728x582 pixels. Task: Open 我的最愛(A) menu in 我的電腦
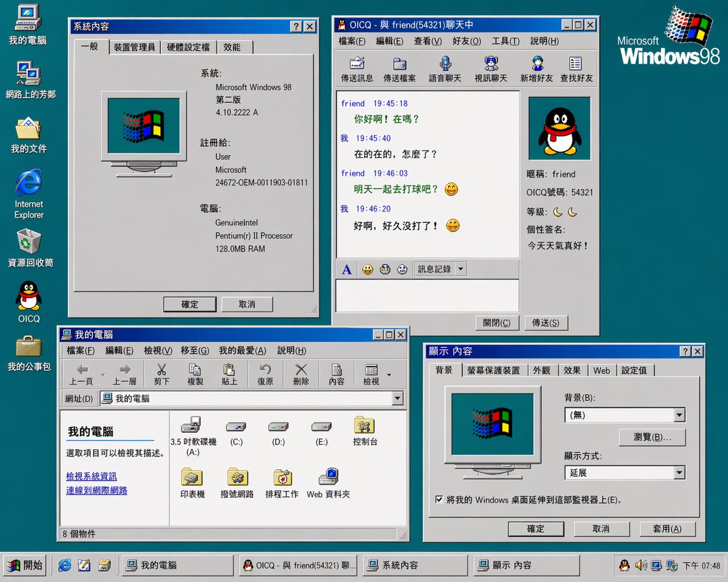point(243,350)
